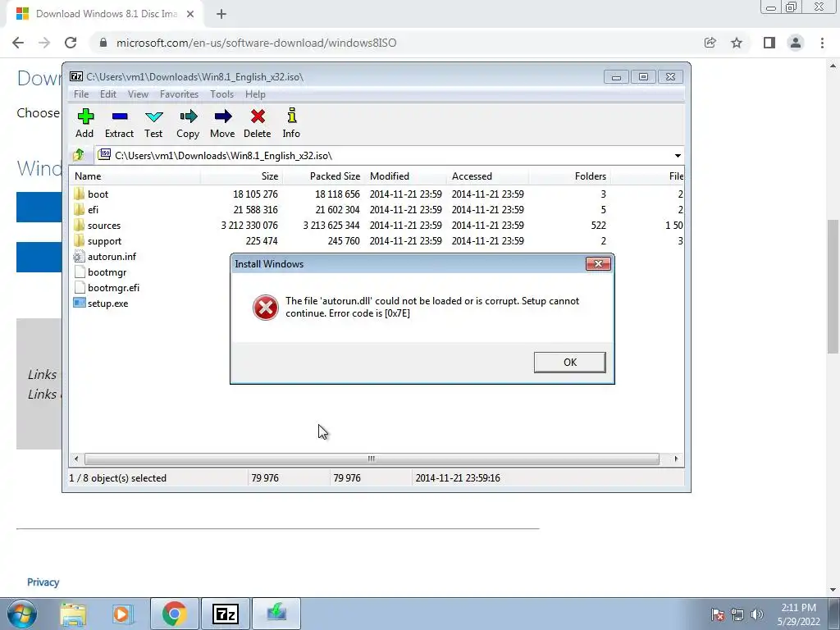The height and width of the screenshot is (630, 840).
Task: Click the Download Windows 8.1 Disc Image tab
Action: tap(106, 14)
